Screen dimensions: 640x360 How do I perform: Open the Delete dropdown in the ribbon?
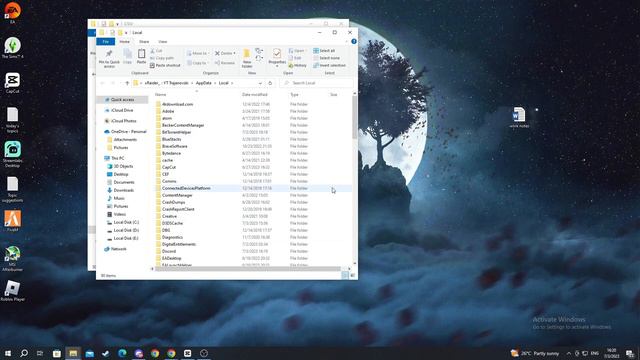pyautogui.click(x=225, y=53)
